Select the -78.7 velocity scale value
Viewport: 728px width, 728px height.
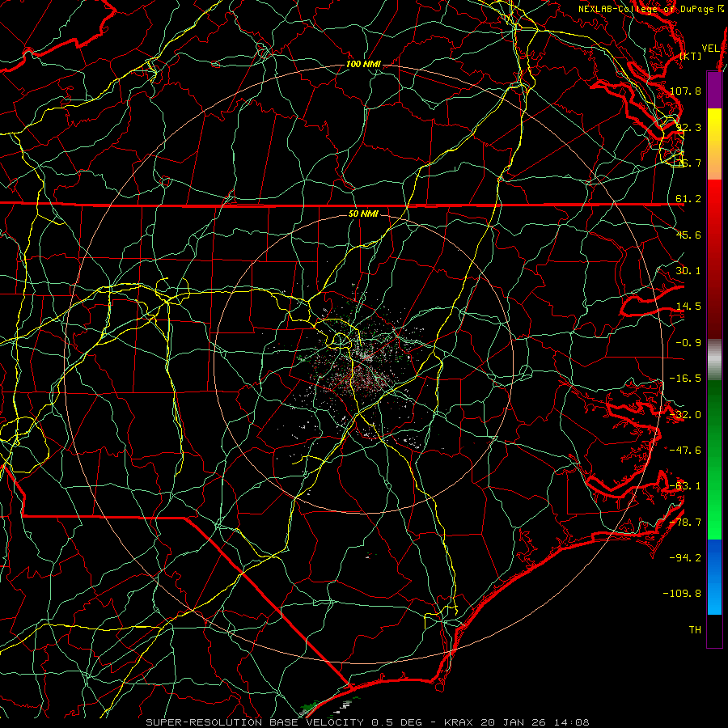click(685, 523)
